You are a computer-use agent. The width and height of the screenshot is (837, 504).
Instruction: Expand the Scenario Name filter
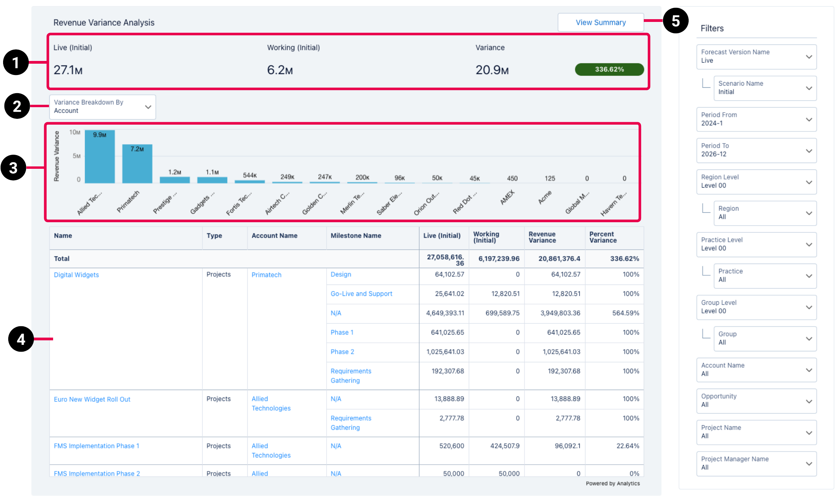click(x=765, y=88)
